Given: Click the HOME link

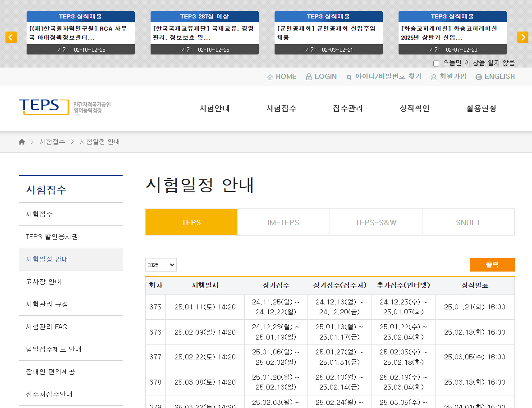Looking at the screenshot, I should pyautogui.click(x=286, y=77).
